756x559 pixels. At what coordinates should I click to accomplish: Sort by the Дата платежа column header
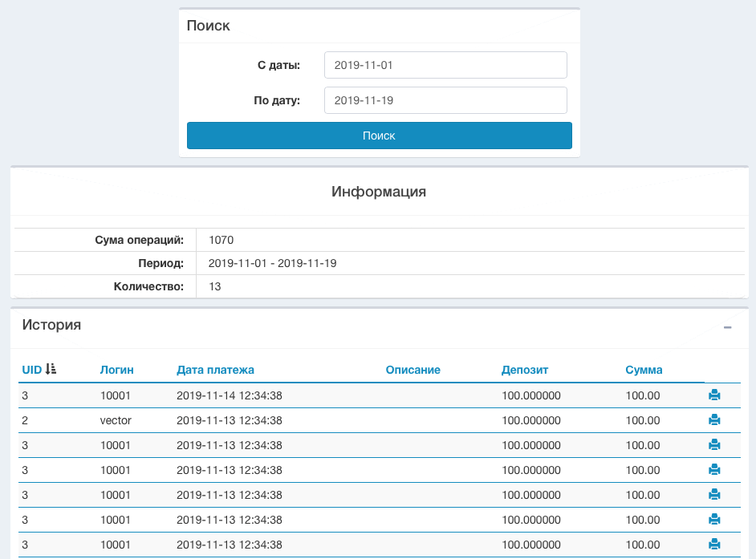coord(215,370)
